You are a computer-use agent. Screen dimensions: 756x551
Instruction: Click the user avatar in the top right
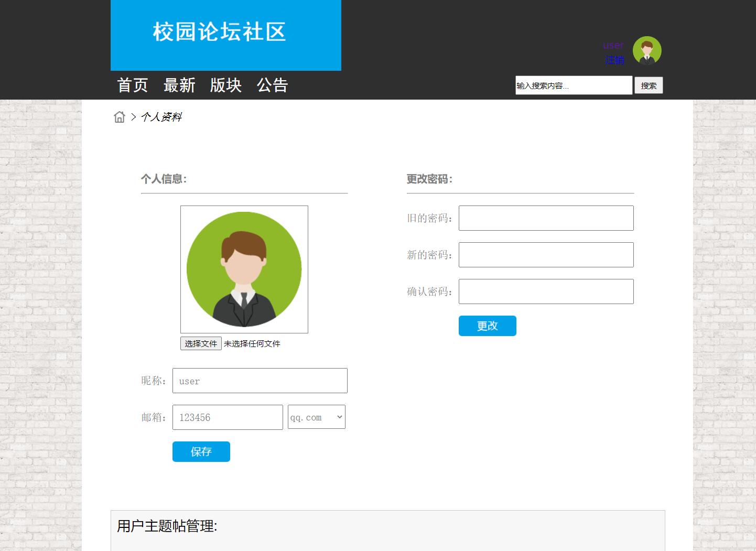coord(647,50)
